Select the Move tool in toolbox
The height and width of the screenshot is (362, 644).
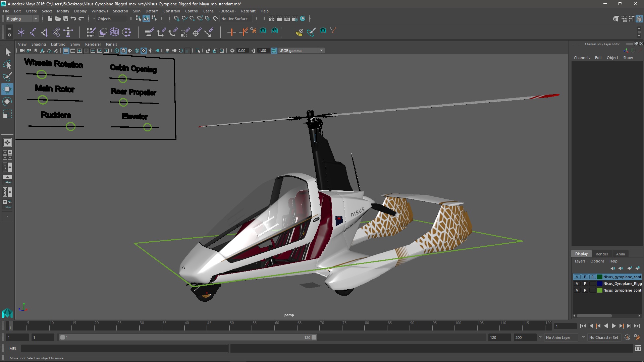(x=7, y=89)
